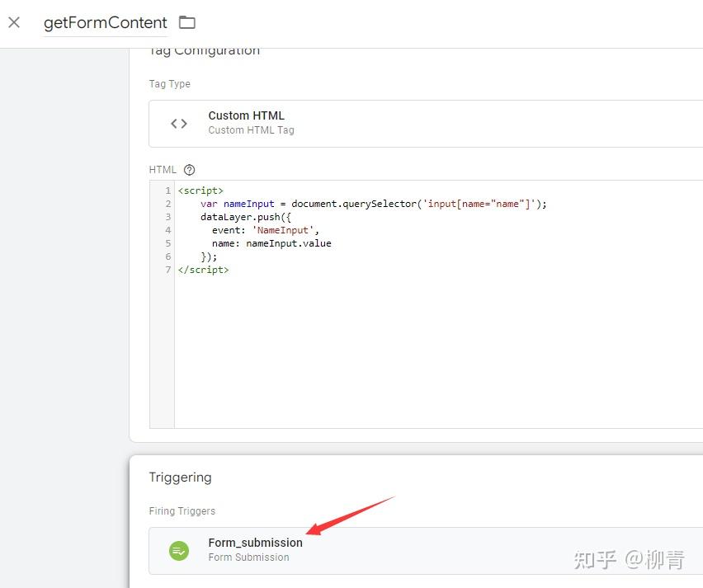Click the Form Submission badge inside the trigger card

pyautogui.click(x=249, y=557)
